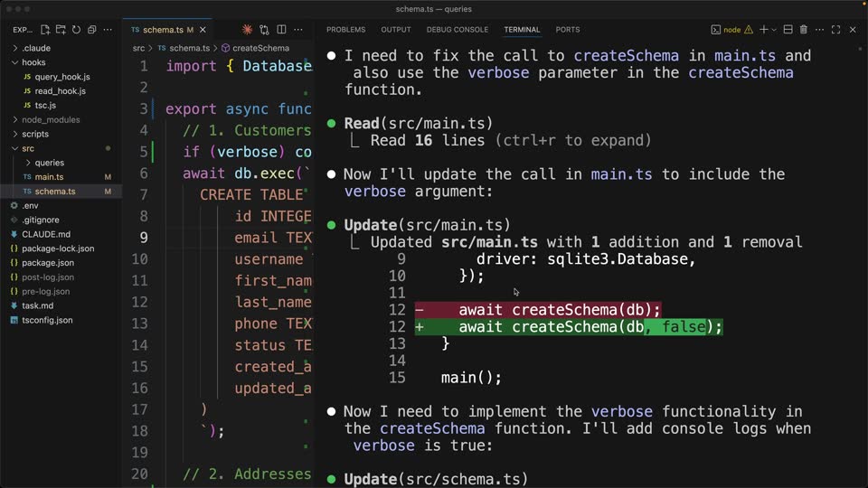This screenshot has height=488, width=868.
Task: Open the PORTS tab
Action: 568,30
